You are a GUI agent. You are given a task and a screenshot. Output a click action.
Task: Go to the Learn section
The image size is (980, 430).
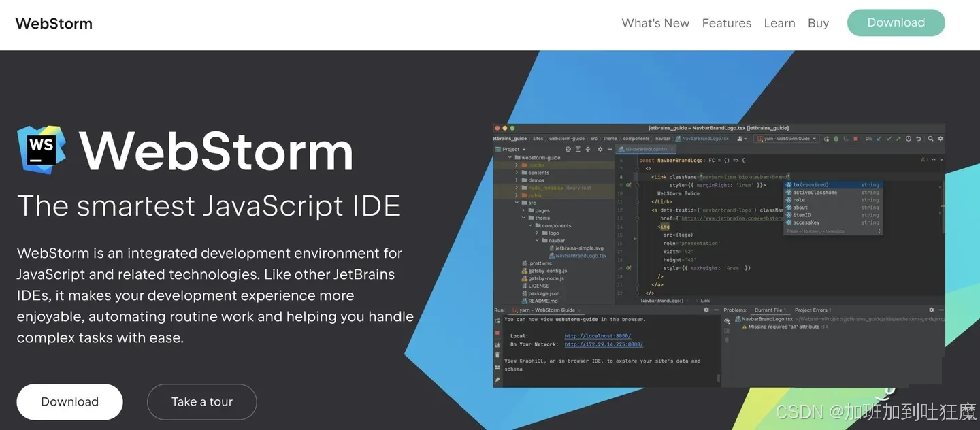[x=779, y=23]
